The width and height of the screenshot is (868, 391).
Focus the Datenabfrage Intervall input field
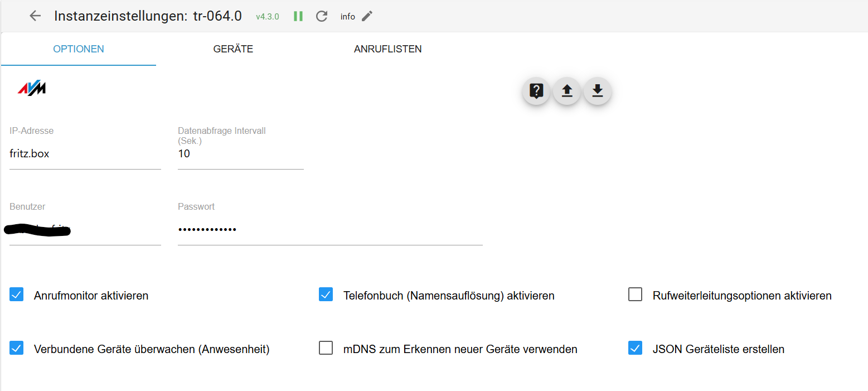pyautogui.click(x=240, y=154)
